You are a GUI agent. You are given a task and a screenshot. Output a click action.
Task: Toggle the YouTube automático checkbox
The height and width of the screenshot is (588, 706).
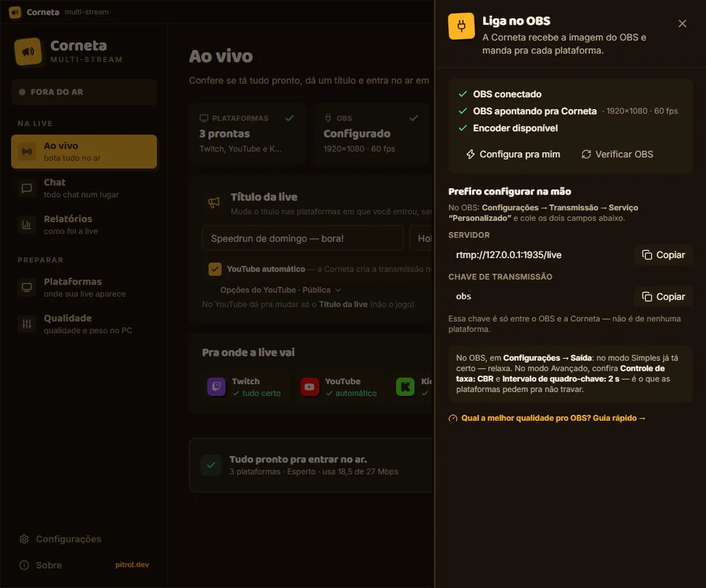click(215, 269)
